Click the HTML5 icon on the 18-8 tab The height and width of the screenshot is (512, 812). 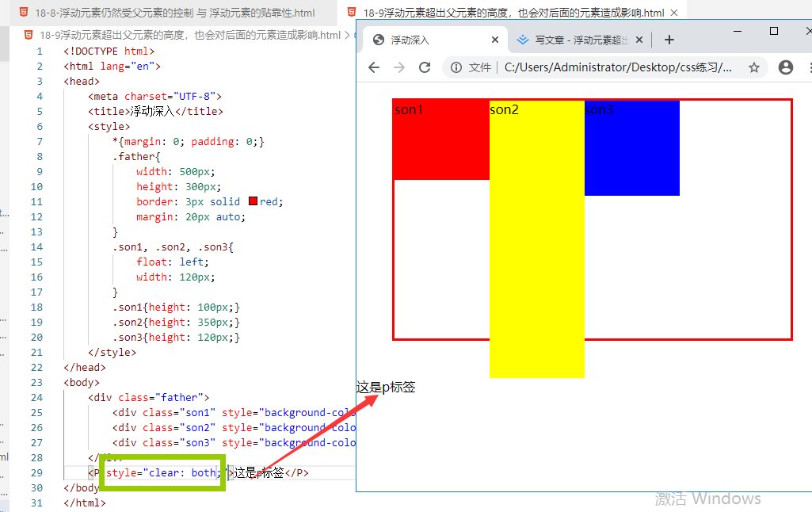pyautogui.click(x=24, y=13)
